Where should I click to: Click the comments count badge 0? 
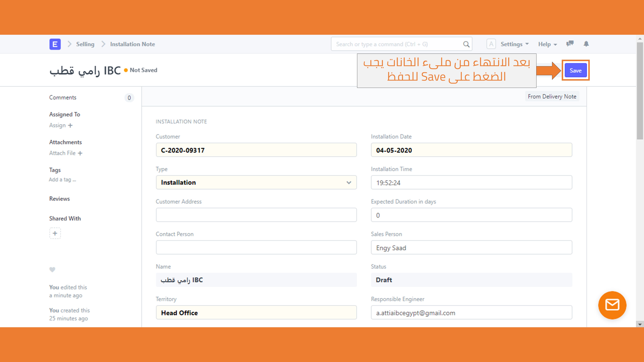tap(129, 98)
